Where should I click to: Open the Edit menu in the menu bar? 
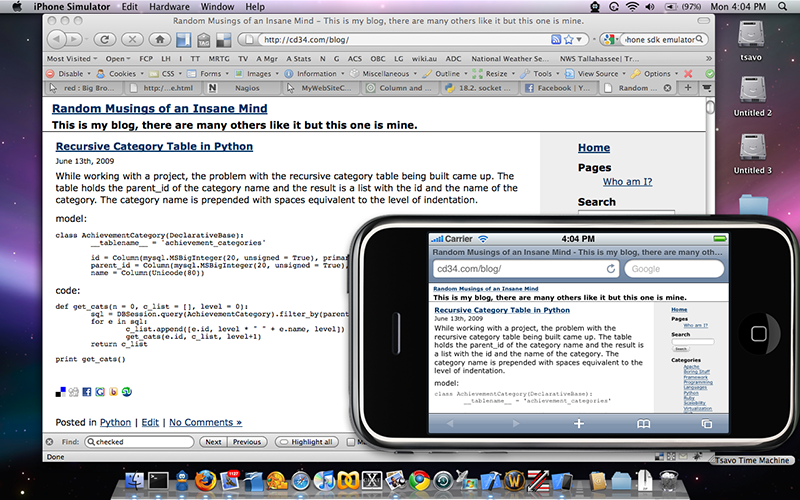130,7
